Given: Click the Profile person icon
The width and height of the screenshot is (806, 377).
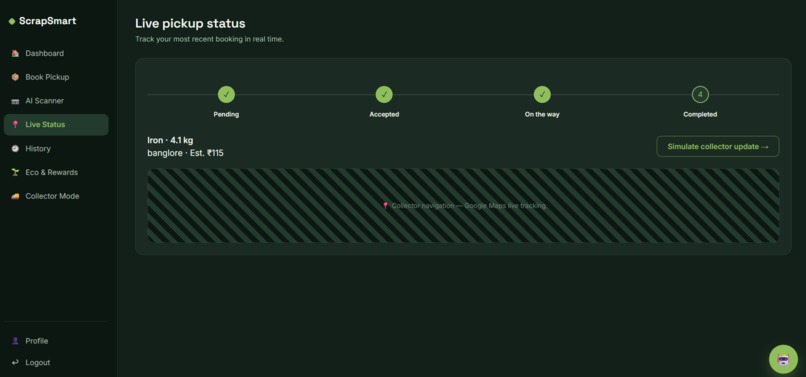Looking at the screenshot, I should click(x=15, y=341).
